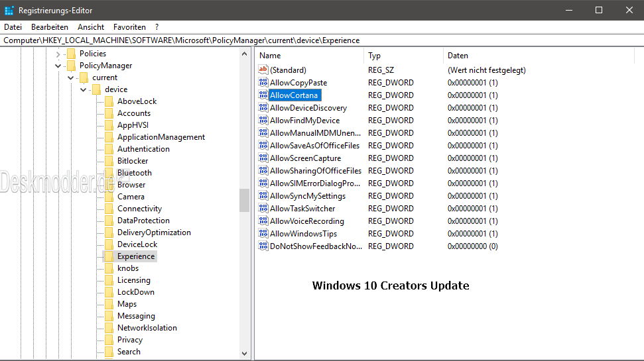
Task: Expand the Policies tree node
Action: click(x=58, y=54)
